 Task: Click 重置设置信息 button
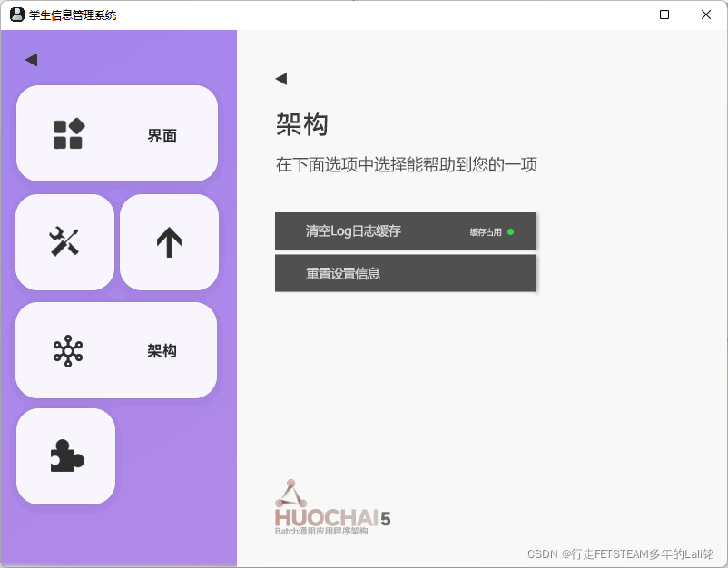(x=406, y=273)
